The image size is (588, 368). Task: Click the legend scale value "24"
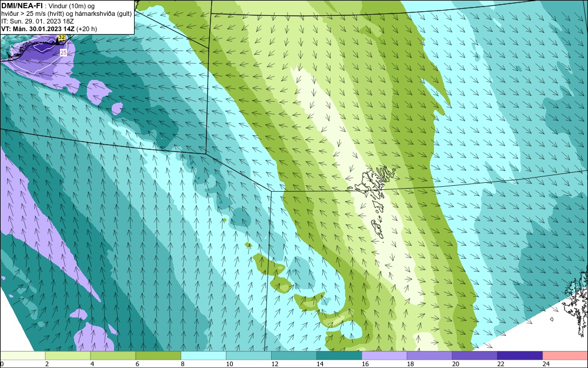coord(546,364)
